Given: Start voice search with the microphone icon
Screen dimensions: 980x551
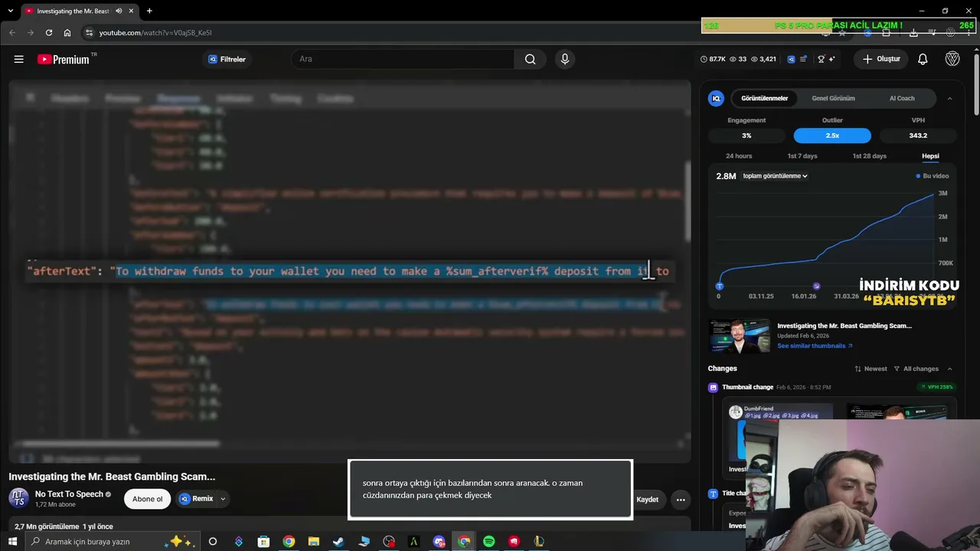Looking at the screenshot, I should point(565,59).
